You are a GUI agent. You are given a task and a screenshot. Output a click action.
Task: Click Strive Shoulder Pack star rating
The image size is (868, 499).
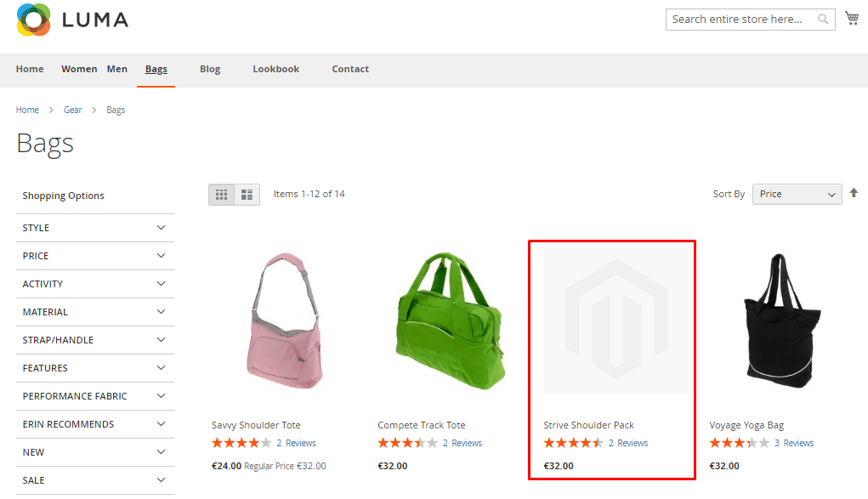point(574,443)
